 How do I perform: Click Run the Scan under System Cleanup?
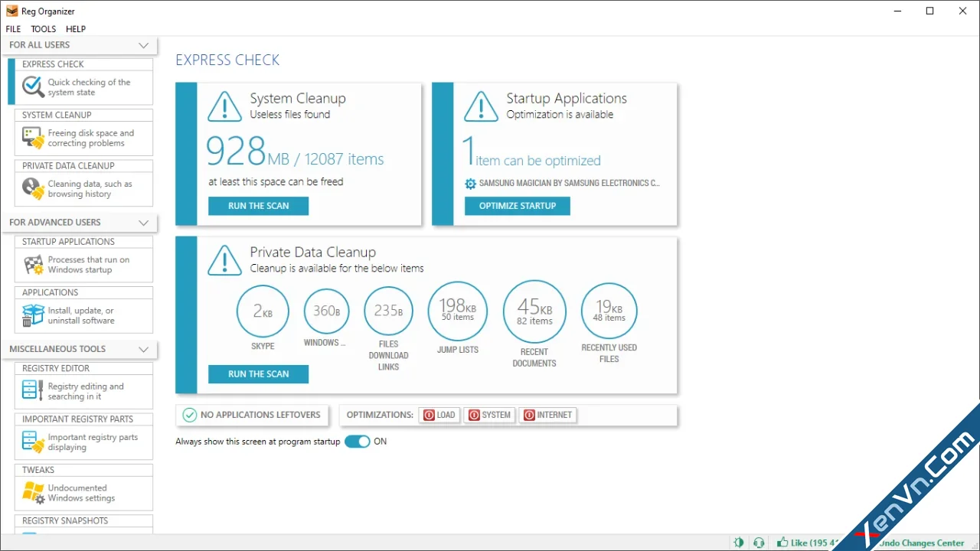(x=259, y=206)
